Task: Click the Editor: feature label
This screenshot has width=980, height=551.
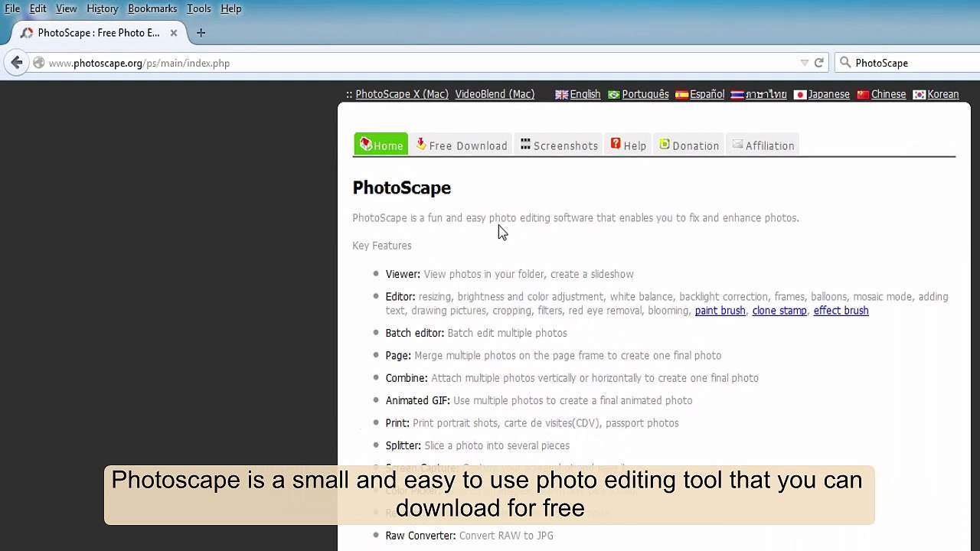Action: pyautogui.click(x=400, y=297)
